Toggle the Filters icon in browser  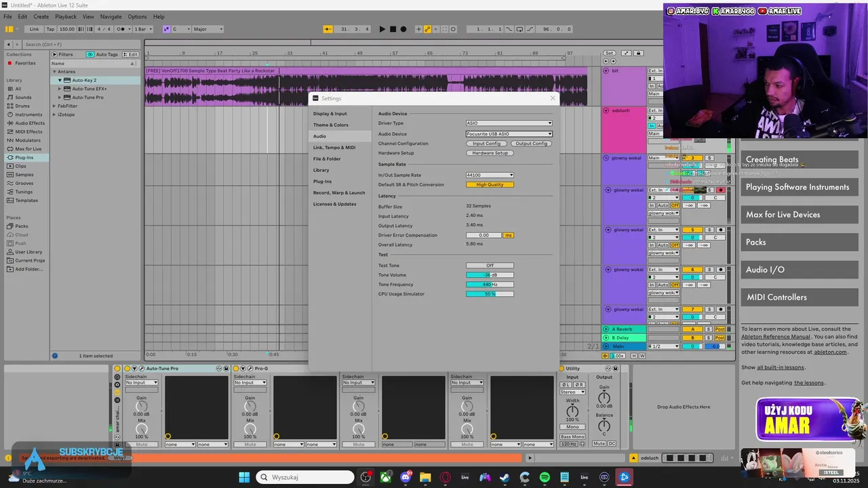point(54,54)
